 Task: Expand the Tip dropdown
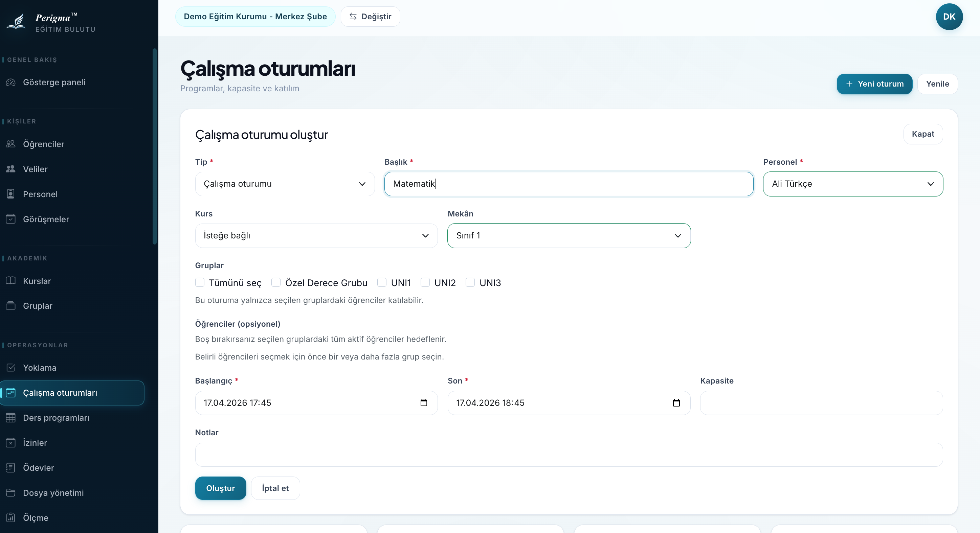point(285,184)
